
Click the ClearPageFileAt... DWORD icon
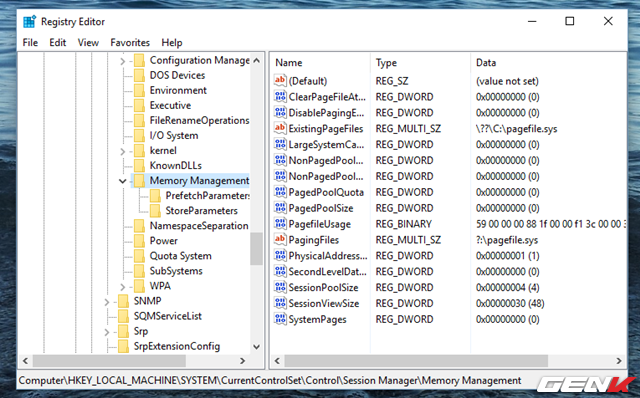click(280, 96)
